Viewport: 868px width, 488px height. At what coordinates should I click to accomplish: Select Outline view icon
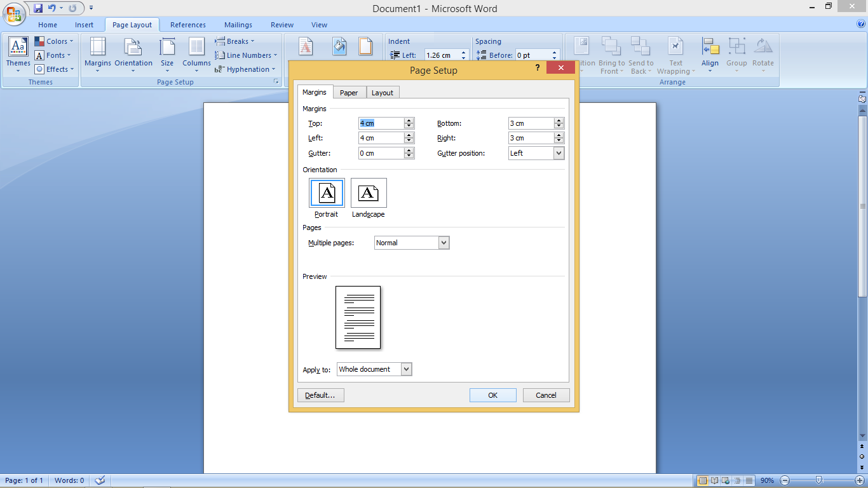coord(738,480)
